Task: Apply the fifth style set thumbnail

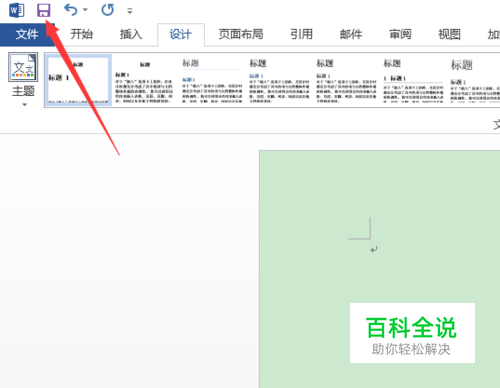Action: [x=346, y=81]
